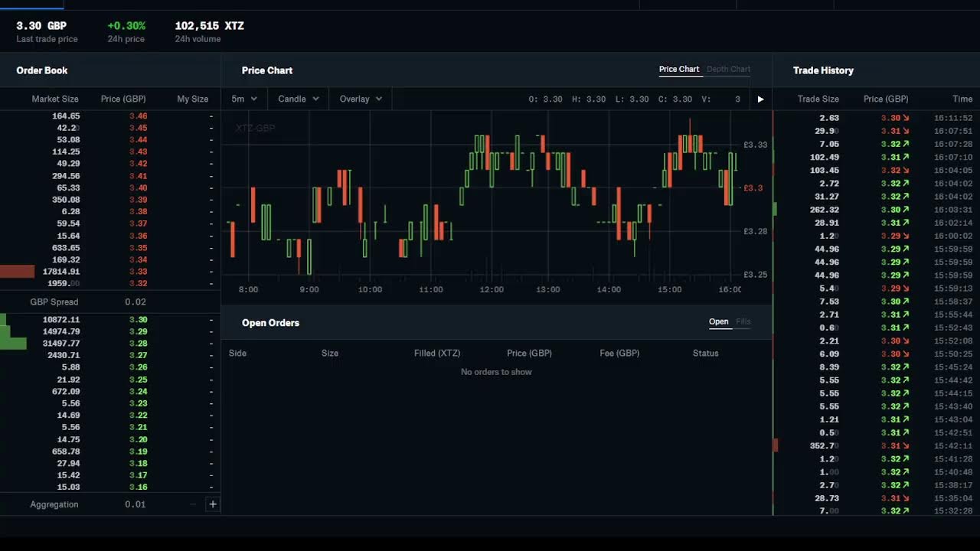Viewport: 980px width, 551px height.
Task: Click the red £3.3 current price marker
Action: coord(753,187)
